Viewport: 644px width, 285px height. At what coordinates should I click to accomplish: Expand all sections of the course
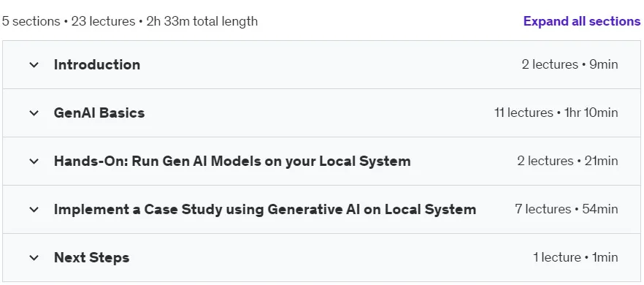tap(581, 21)
